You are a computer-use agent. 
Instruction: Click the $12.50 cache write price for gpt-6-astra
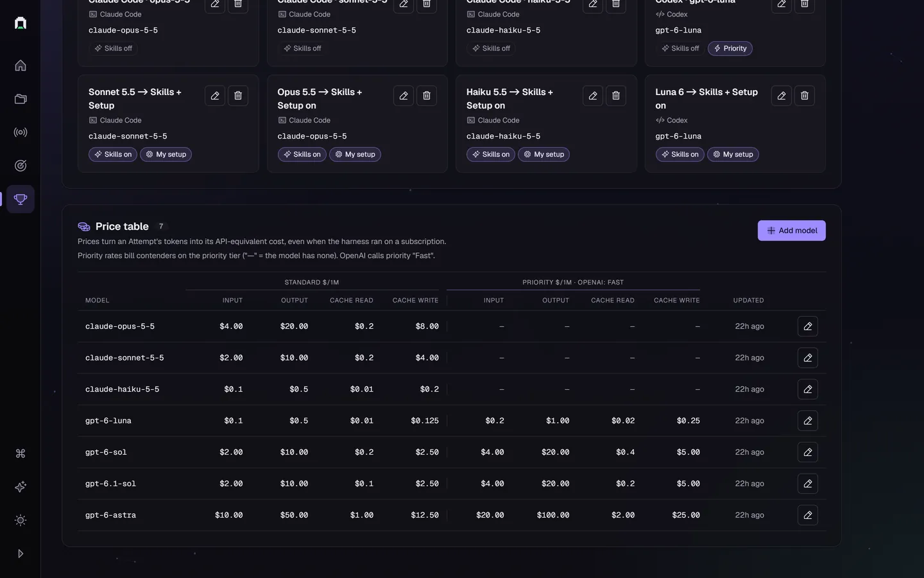point(425,515)
